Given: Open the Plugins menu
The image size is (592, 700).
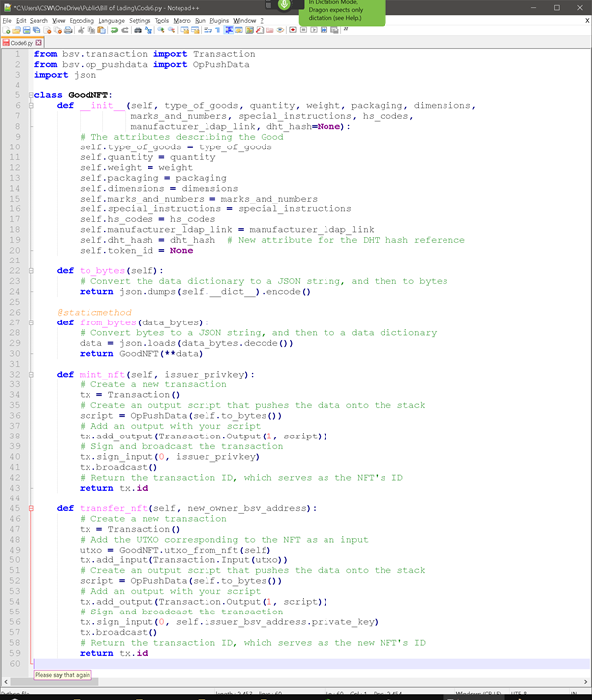Looking at the screenshot, I should click(x=219, y=20).
